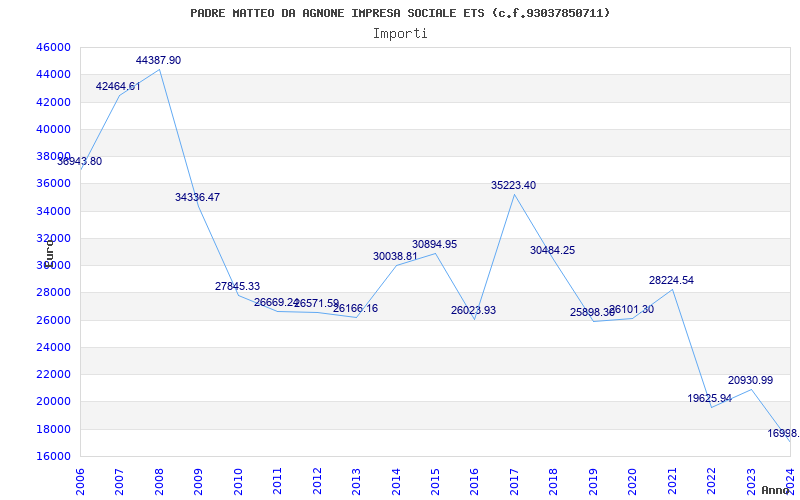Viewport: 800px width, 500px height.
Task: Select the 26101.30 data label
Action: click(632, 310)
